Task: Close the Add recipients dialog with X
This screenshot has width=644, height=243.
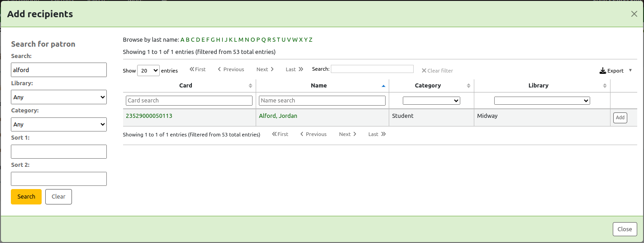Action: [634, 14]
